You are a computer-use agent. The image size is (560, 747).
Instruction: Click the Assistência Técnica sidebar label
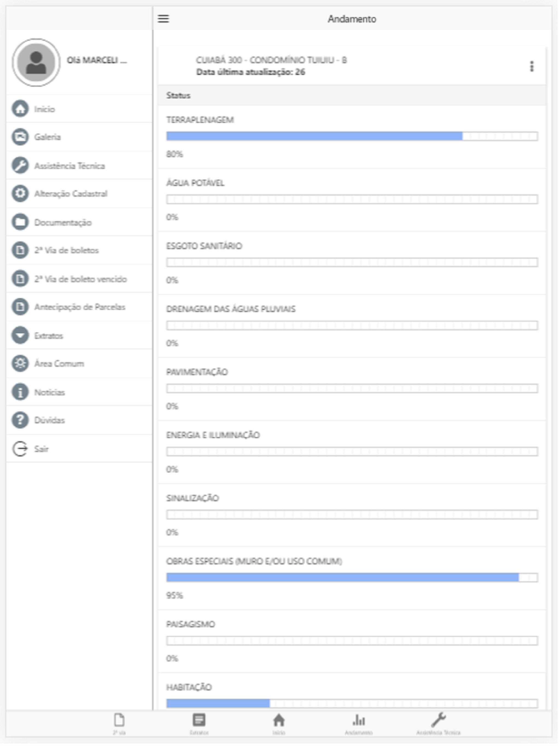tap(69, 166)
